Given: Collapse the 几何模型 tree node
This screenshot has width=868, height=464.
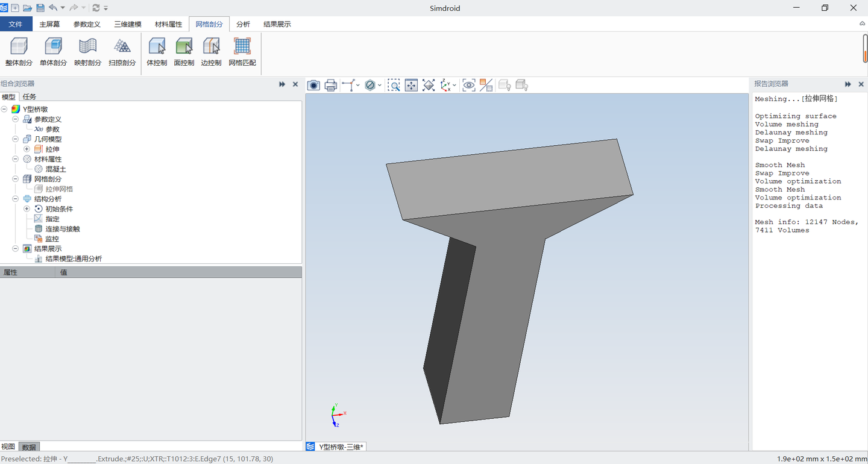Looking at the screenshot, I should (x=16, y=139).
